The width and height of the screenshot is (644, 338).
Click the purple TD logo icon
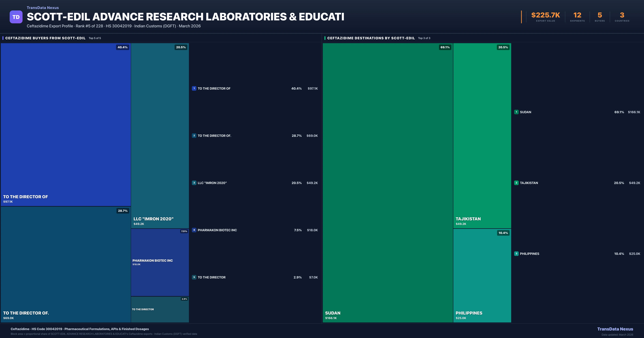[x=16, y=17]
